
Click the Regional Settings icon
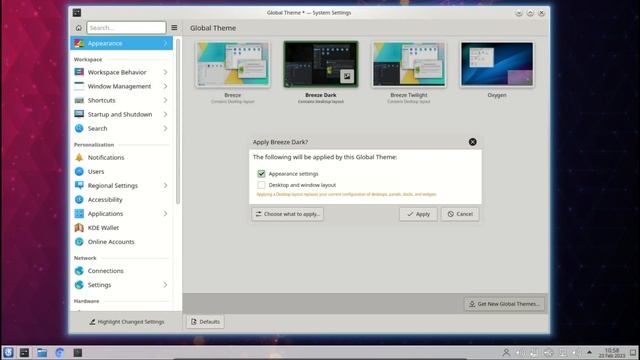[x=79, y=185]
